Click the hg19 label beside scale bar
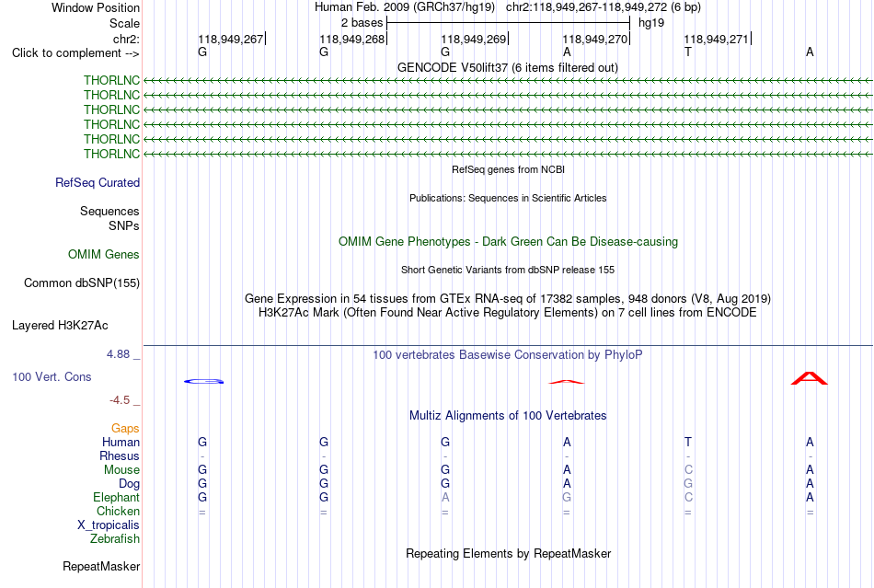Image resolution: width=874 pixels, height=588 pixels. click(x=651, y=23)
